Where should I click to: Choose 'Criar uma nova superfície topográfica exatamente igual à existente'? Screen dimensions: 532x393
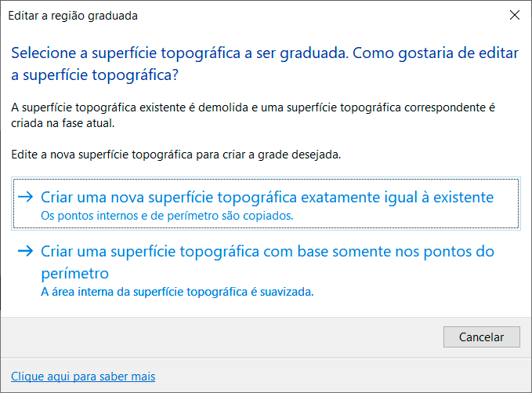[266, 204]
